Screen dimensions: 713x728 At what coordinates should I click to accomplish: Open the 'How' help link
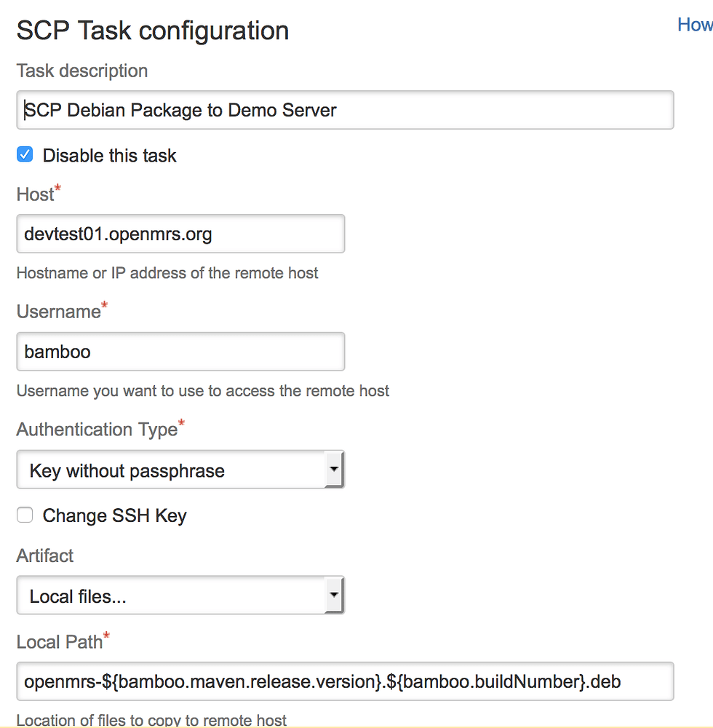[694, 25]
